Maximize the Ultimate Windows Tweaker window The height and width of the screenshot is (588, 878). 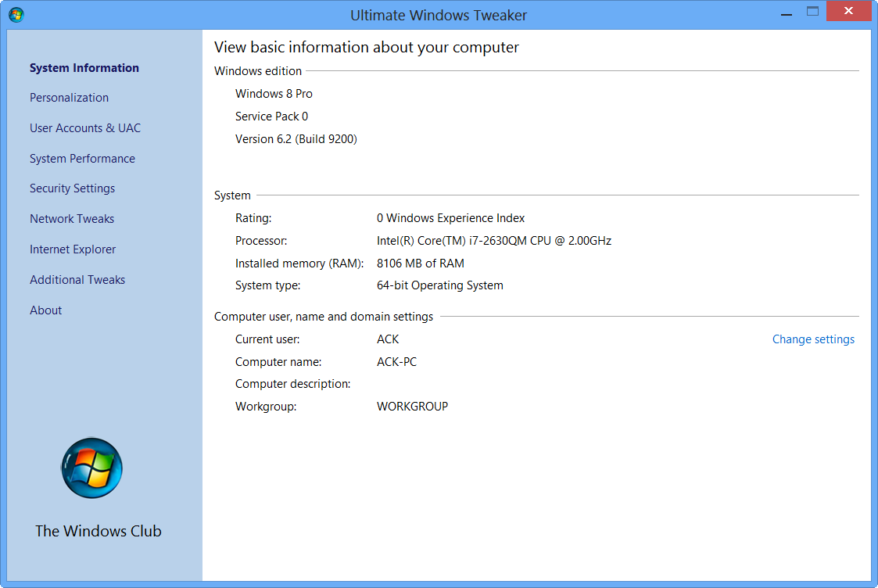tap(812, 11)
